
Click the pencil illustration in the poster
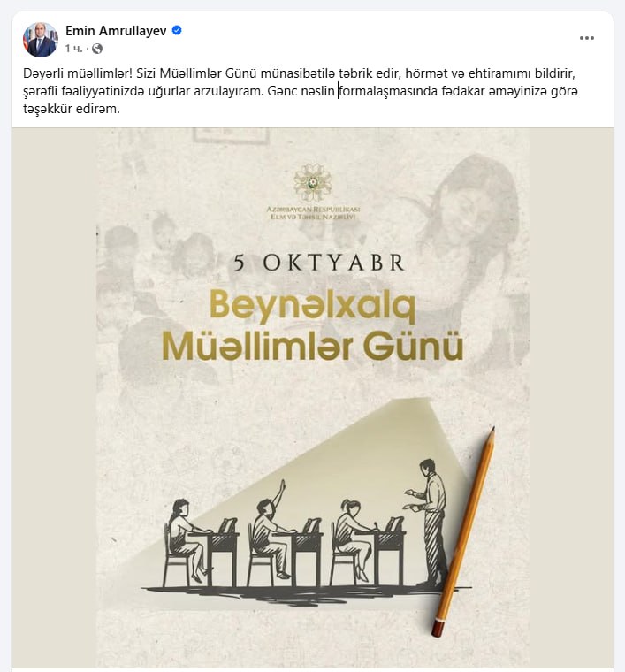[x=463, y=531]
